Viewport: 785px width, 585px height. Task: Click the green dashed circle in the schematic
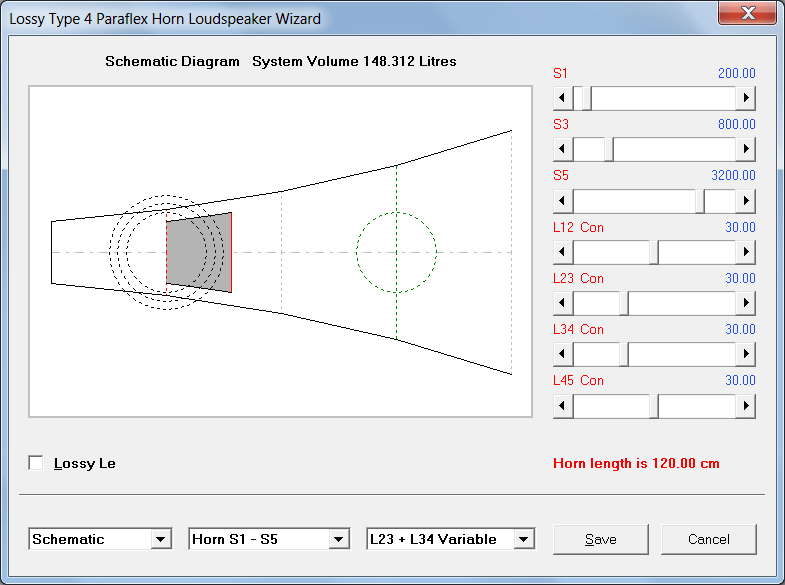tap(397, 252)
